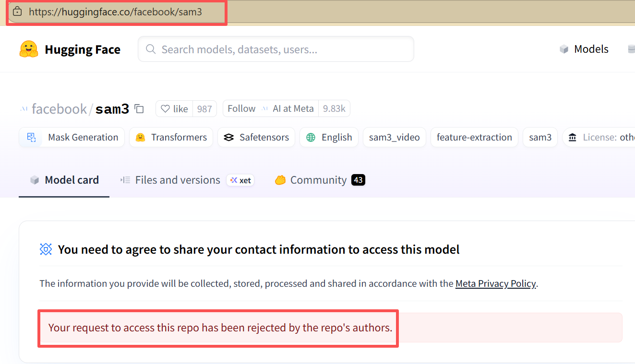The image size is (635, 364).
Task: Go to Models in top navigation
Action: click(x=584, y=49)
